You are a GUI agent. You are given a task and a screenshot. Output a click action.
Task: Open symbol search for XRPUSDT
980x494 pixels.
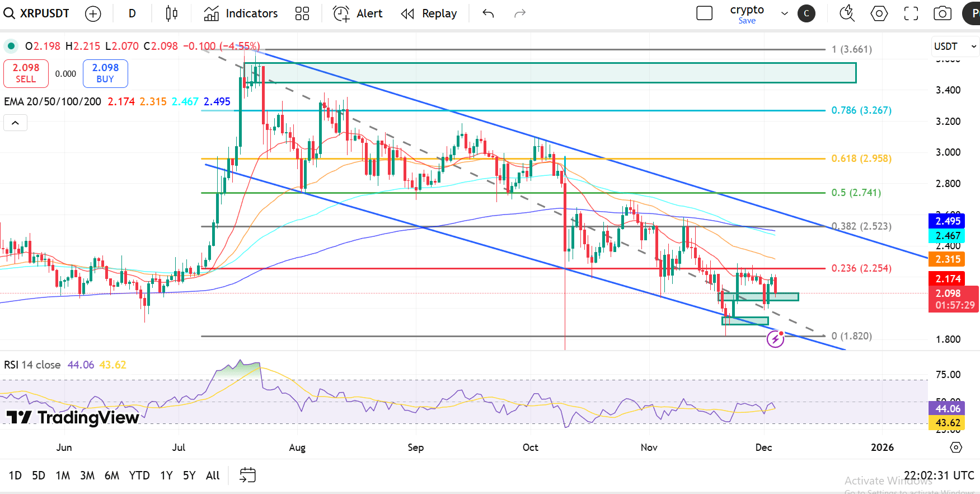coord(37,13)
